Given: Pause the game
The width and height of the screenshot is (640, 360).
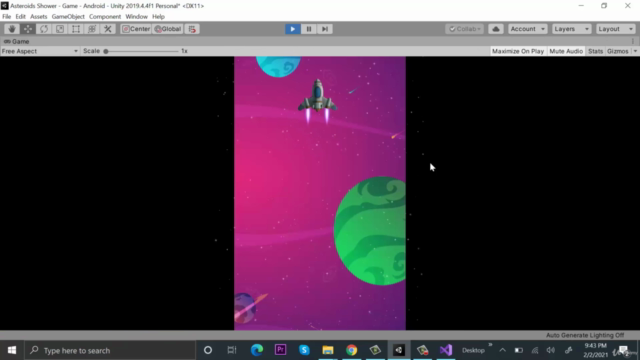Looking at the screenshot, I should coord(309,29).
